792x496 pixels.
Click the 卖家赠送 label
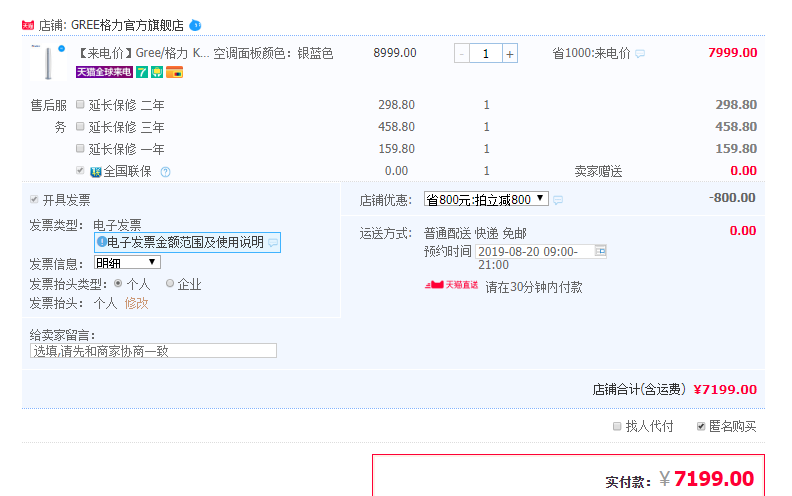click(x=599, y=172)
